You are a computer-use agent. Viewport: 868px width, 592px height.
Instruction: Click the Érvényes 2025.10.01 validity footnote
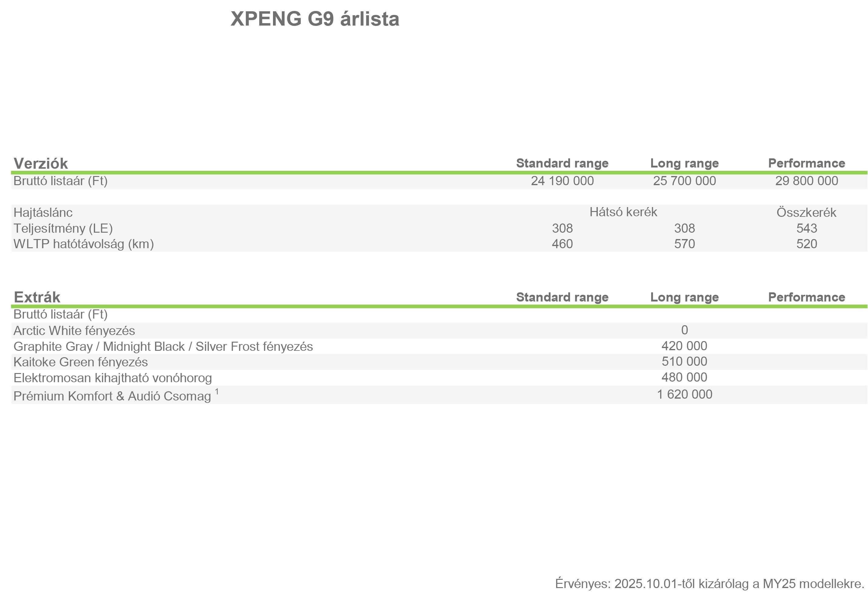coord(710,583)
